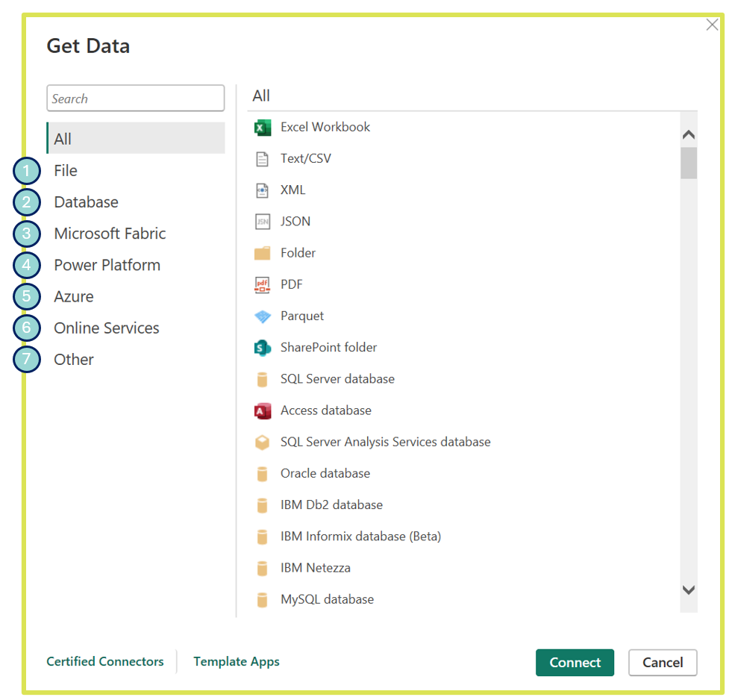Show the Other category connectors

tap(73, 360)
